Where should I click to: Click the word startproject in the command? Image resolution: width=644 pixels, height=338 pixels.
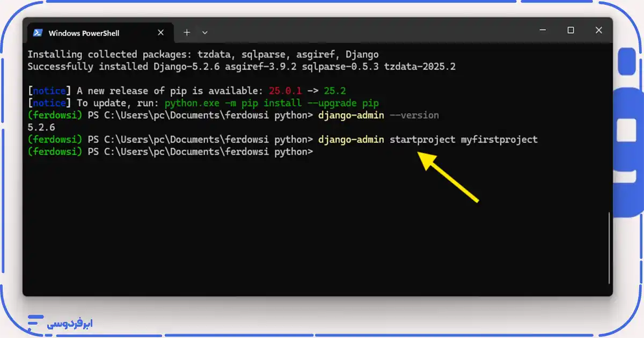(x=422, y=139)
